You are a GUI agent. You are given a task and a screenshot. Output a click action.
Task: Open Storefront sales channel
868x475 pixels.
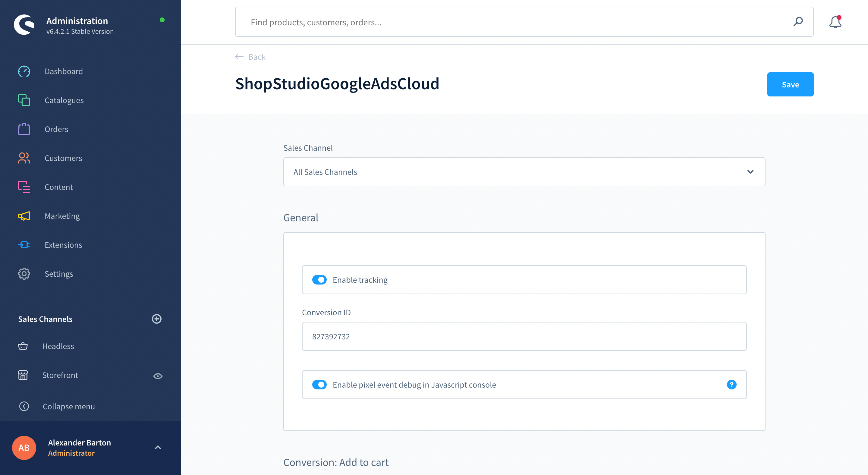(60, 375)
